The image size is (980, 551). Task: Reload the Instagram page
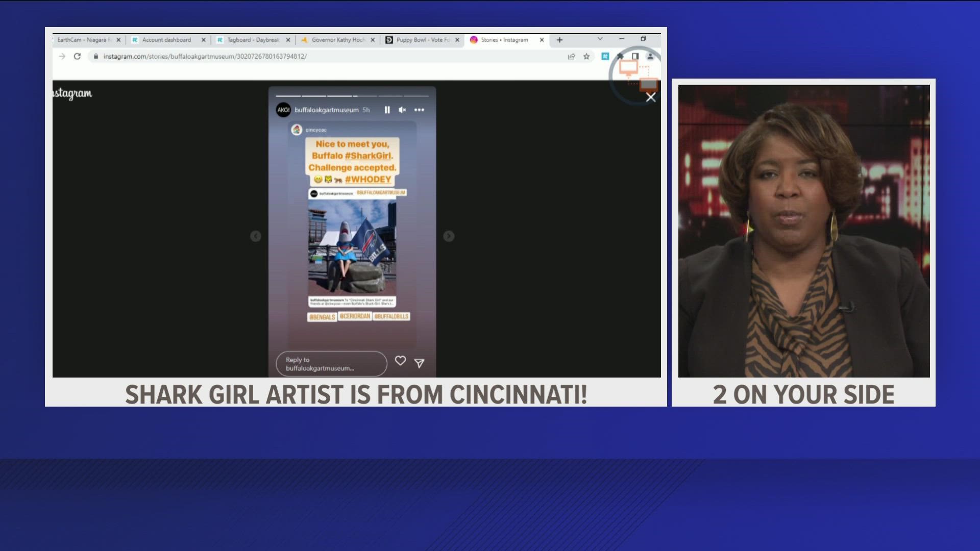(77, 56)
